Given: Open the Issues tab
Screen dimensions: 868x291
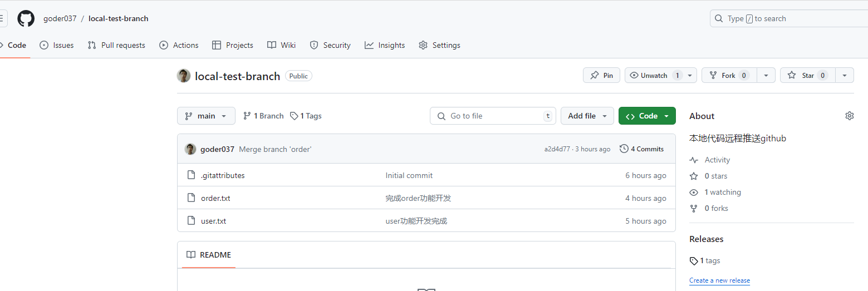Looking at the screenshot, I should (57, 46).
